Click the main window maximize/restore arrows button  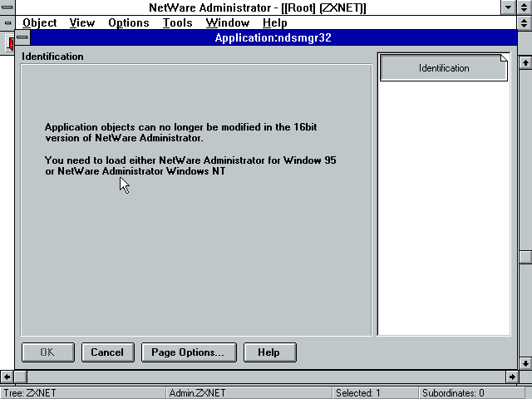coord(525,7)
